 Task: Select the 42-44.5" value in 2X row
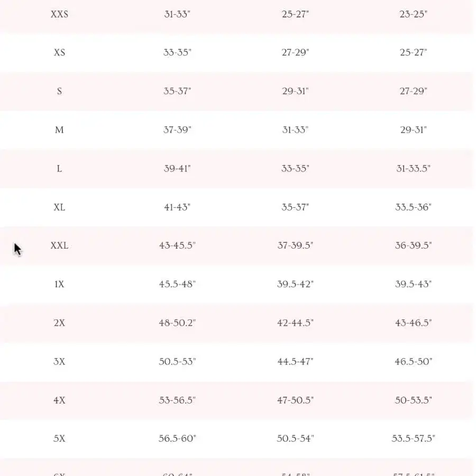coord(295,323)
